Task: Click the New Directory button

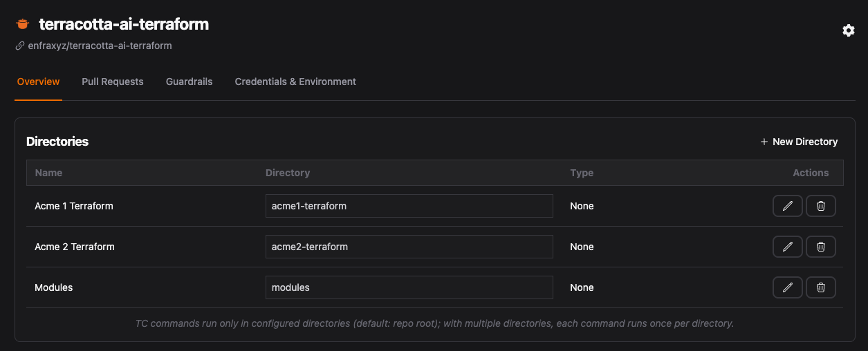Action: click(799, 142)
